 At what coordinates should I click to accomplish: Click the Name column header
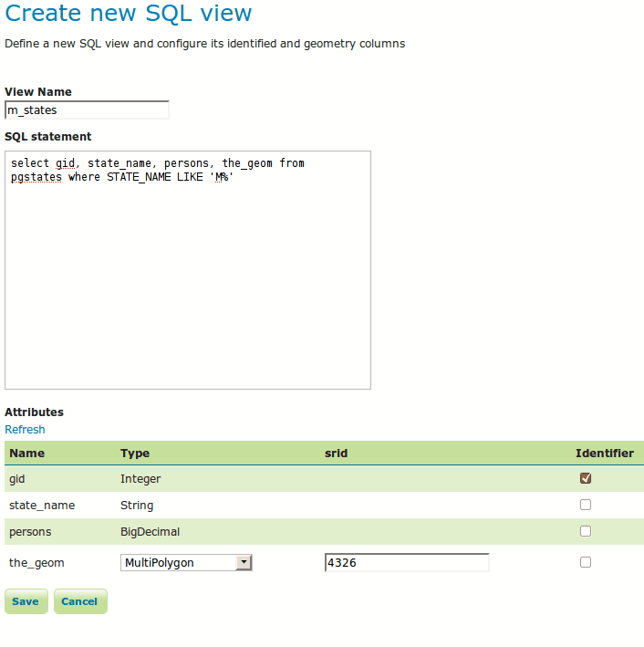click(26, 454)
